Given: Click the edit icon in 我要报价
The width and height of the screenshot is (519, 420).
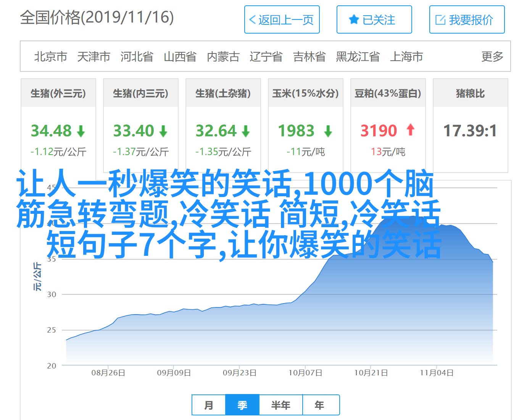Looking at the screenshot, I should point(440,20).
